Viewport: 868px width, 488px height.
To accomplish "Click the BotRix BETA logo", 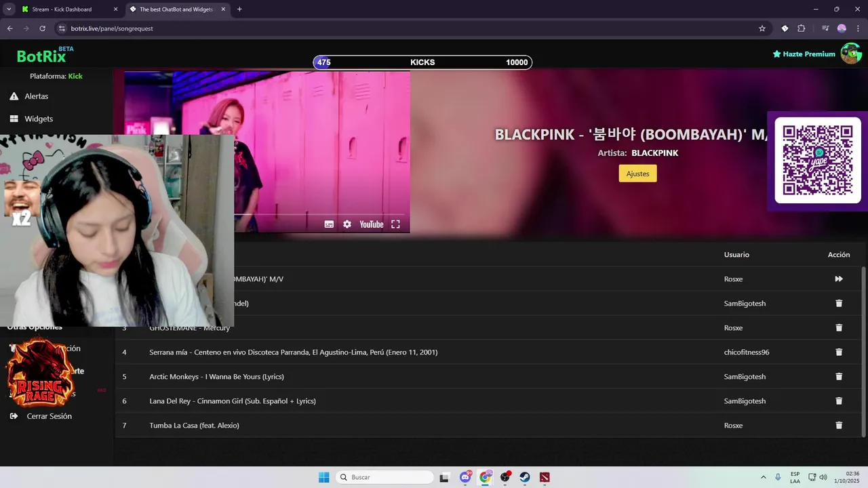I will tap(45, 55).
